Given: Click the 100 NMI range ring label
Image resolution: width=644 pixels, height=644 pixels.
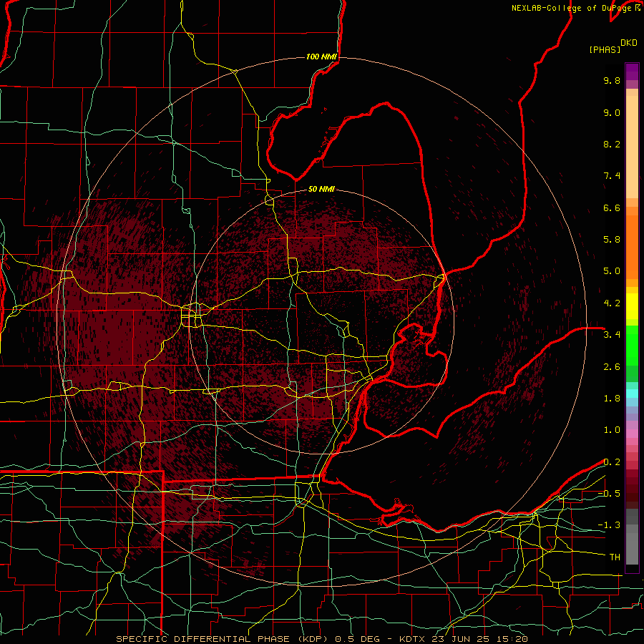Looking at the screenshot, I should click(321, 57).
